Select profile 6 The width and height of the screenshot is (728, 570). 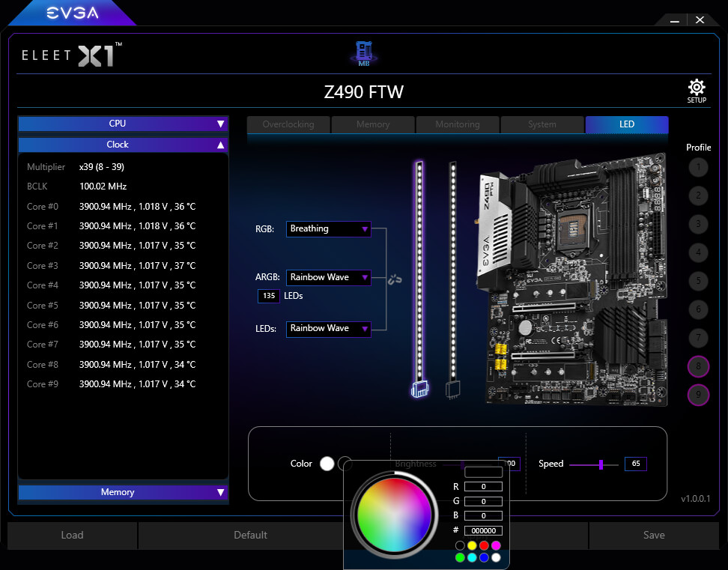[698, 309]
